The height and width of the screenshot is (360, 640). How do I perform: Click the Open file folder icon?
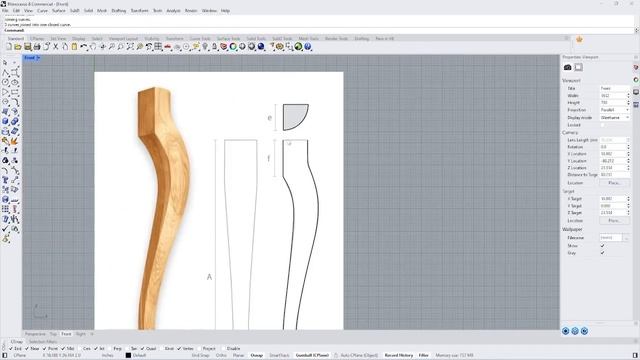click(x=18, y=47)
